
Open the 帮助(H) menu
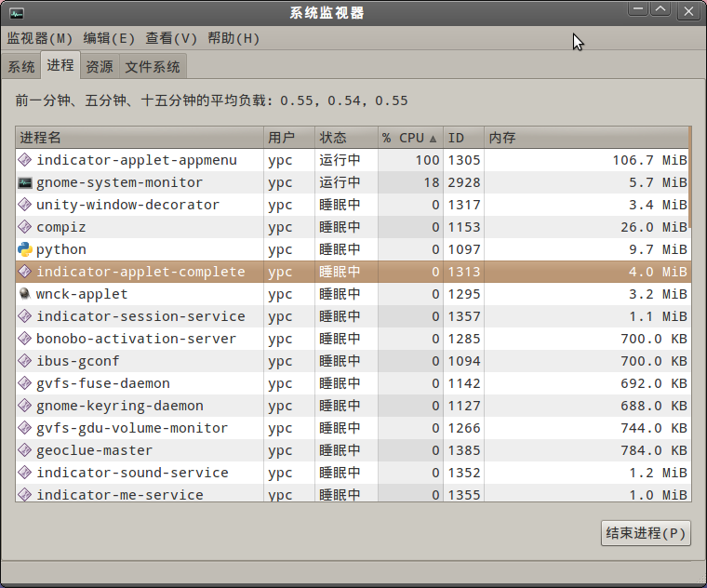[233, 38]
